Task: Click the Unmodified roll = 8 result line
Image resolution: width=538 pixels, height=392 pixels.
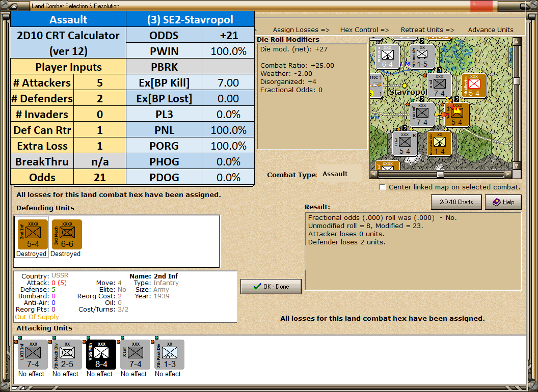Action: [x=365, y=226]
